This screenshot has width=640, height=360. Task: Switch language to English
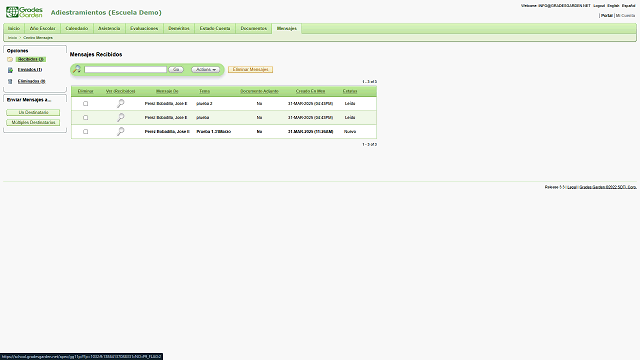[613, 6]
